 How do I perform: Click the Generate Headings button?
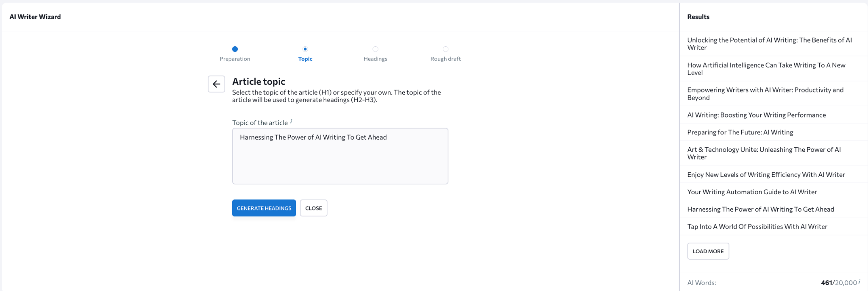[x=264, y=208]
